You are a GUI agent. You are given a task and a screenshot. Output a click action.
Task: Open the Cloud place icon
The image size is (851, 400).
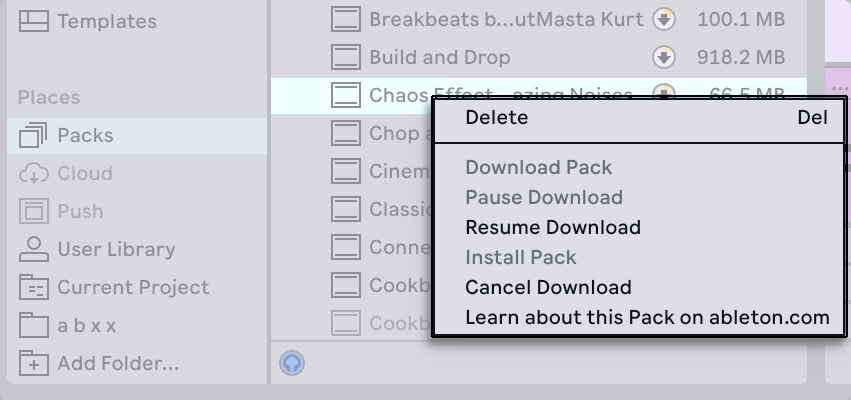[x=34, y=173]
